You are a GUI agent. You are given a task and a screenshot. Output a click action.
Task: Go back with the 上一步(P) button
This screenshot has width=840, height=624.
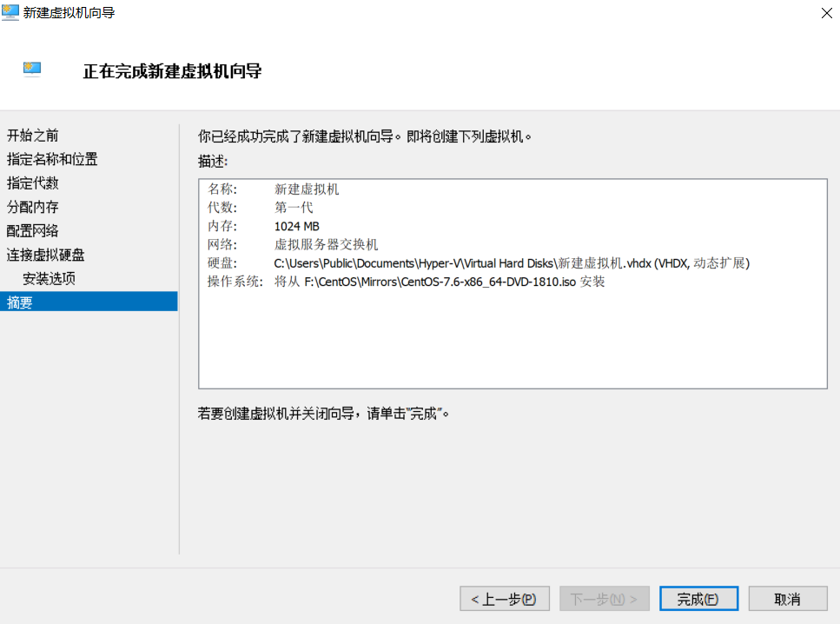[x=504, y=598]
